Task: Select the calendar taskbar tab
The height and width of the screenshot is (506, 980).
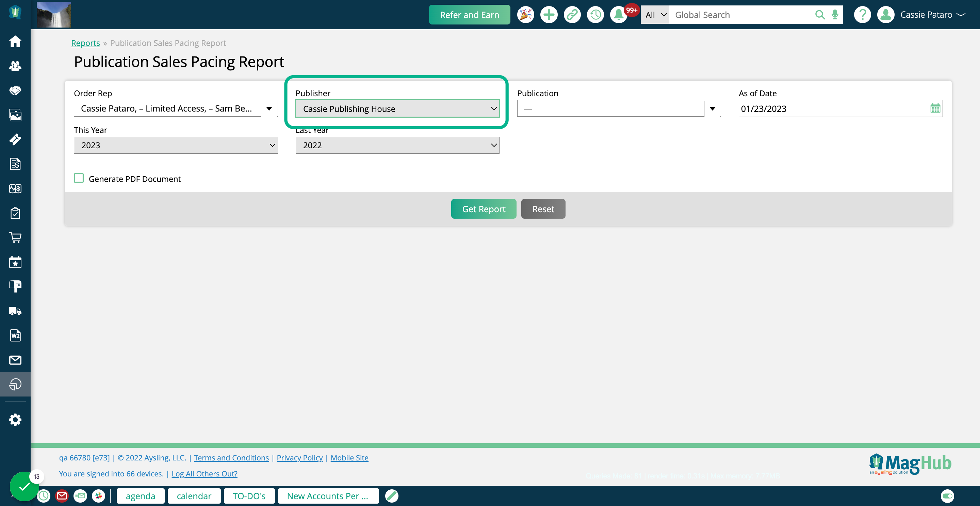Action: click(x=194, y=496)
